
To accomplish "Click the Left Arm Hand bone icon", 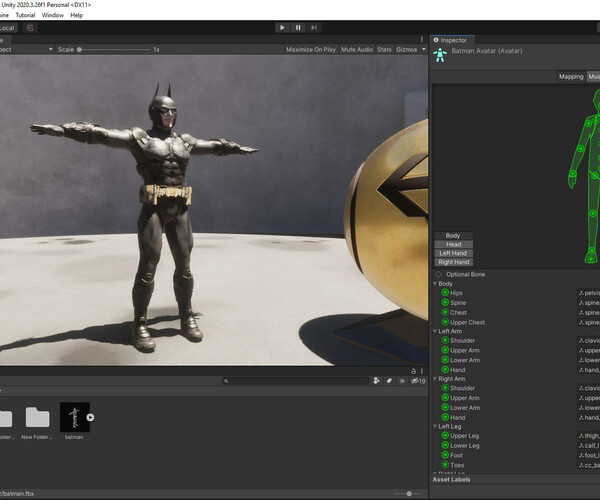I will 445,370.
